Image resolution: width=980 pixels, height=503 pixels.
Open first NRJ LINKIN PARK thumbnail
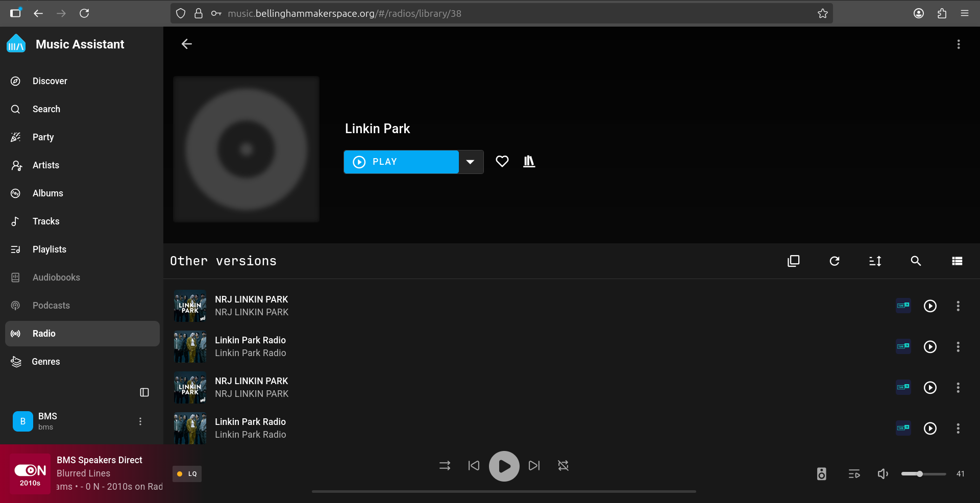[x=190, y=306]
